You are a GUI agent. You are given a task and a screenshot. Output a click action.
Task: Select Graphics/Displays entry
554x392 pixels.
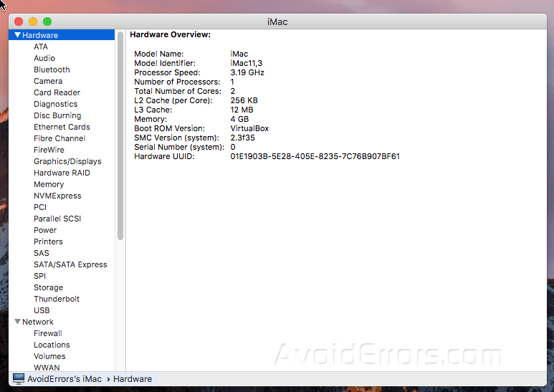[x=67, y=161]
